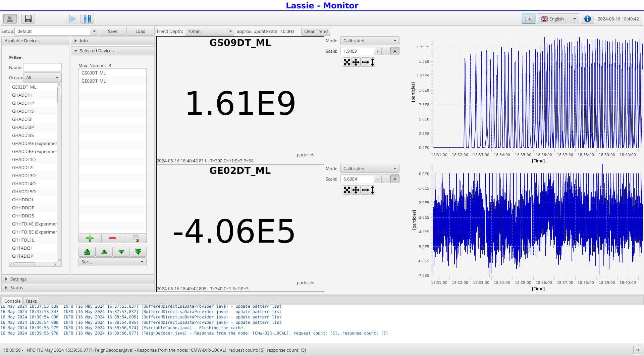This screenshot has width=644, height=356.
Task: Select vertical zoom for GE02DT_ML chart
Action: click(373, 190)
